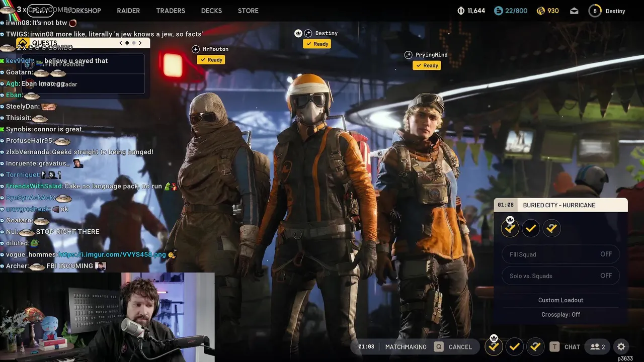Open the Store tab
The height and width of the screenshot is (362, 644).
[248, 11]
